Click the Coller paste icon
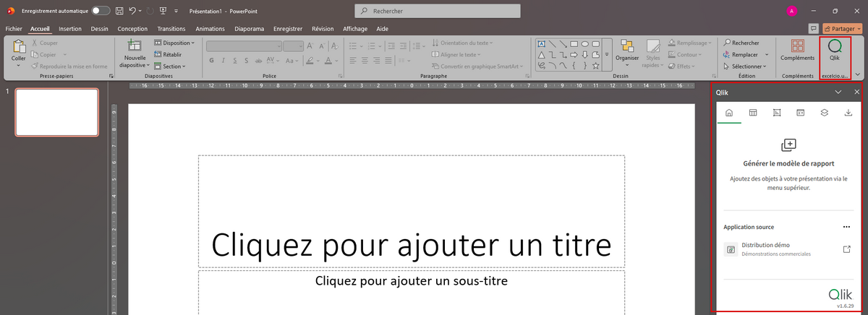The width and height of the screenshot is (868, 315). coord(18,46)
